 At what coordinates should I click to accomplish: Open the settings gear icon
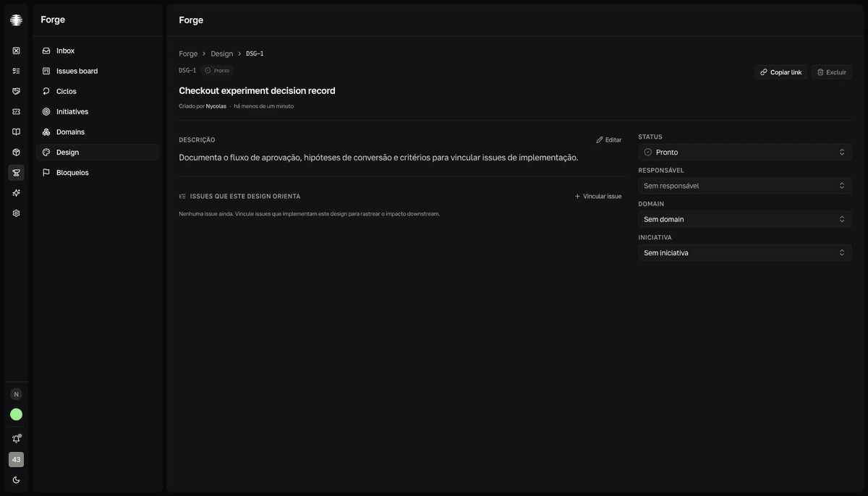tap(16, 213)
